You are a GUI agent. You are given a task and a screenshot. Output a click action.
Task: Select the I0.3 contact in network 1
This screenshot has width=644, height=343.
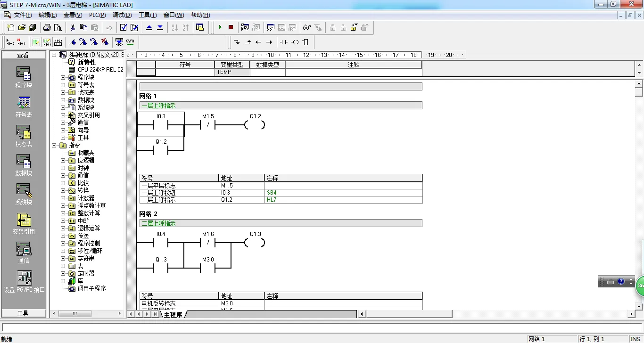click(x=161, y=125)
